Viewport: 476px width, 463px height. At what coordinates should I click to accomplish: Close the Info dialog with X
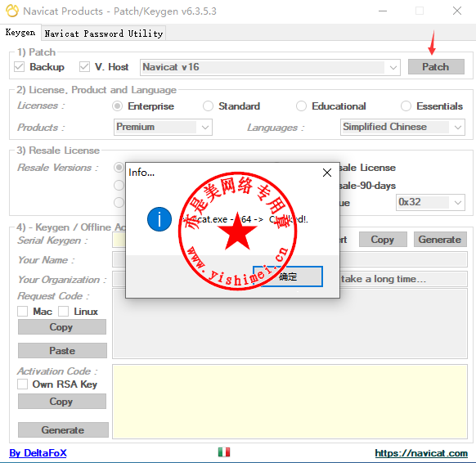(327, 173)
